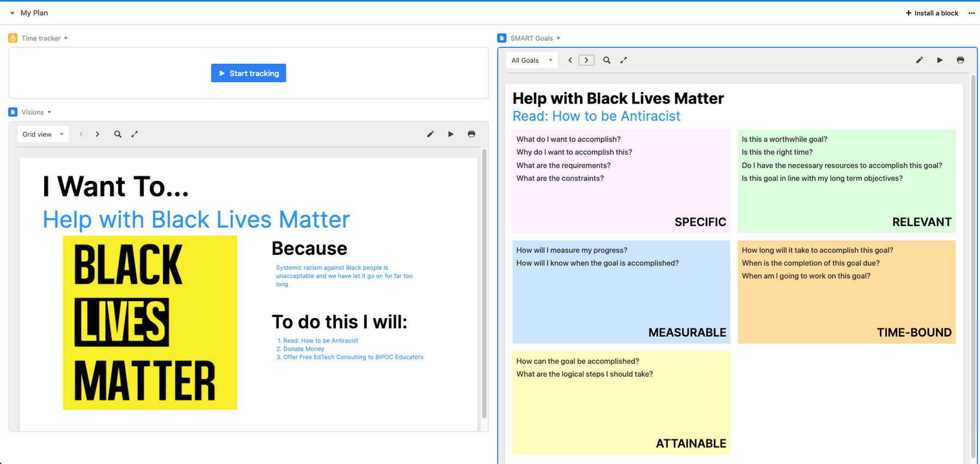980x464 pixels.
Task: Print the Visions page
Action: pyautogui.click(x=471, y=134)
